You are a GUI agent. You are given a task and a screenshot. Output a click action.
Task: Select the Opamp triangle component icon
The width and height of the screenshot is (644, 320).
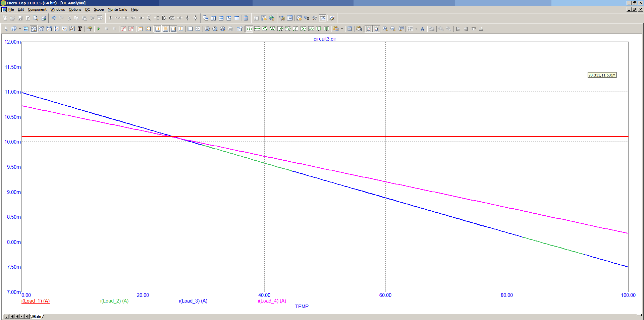(x=164, y=18)
